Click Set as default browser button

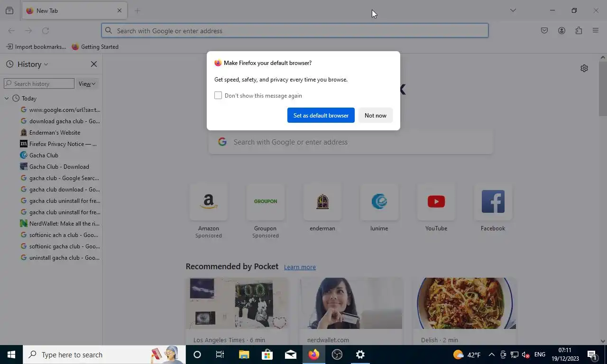(x=321, y=115)
